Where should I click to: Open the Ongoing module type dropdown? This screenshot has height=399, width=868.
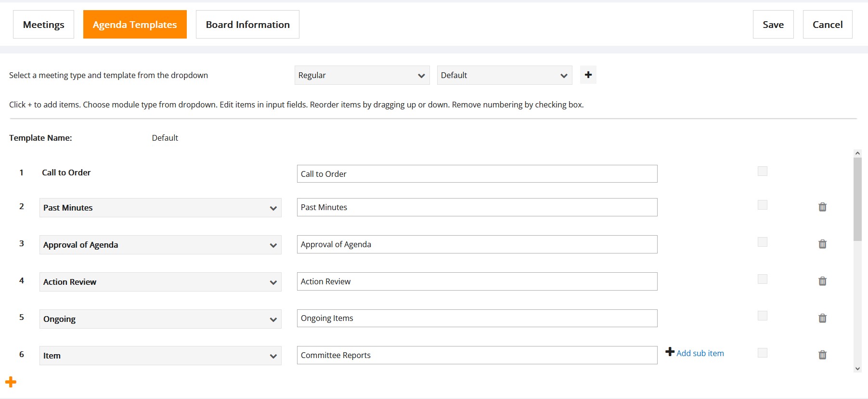pos(160,319)
